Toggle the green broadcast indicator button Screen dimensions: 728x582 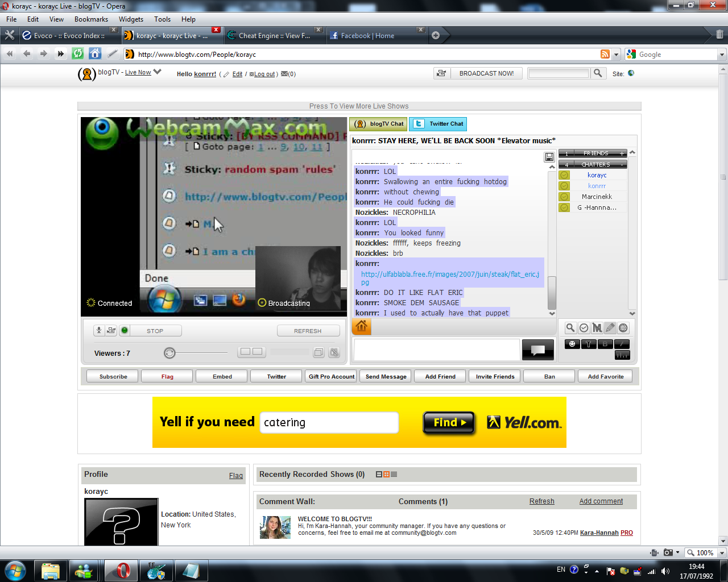tap(125, 330)
